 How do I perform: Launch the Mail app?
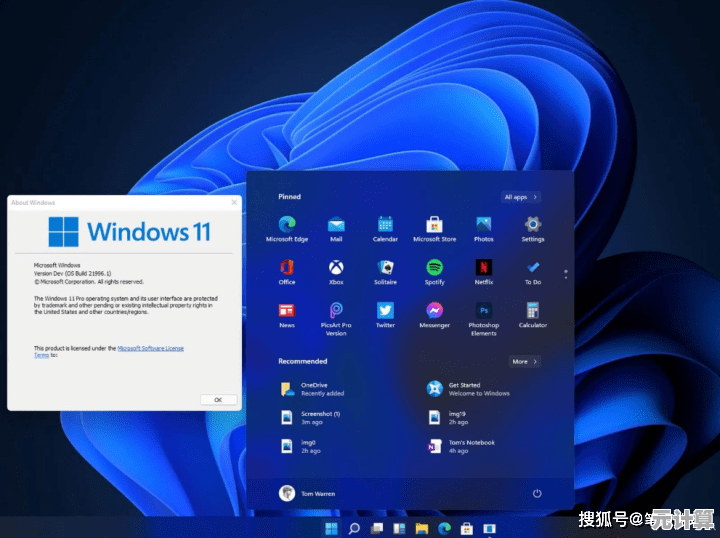(x=336, y=226)
